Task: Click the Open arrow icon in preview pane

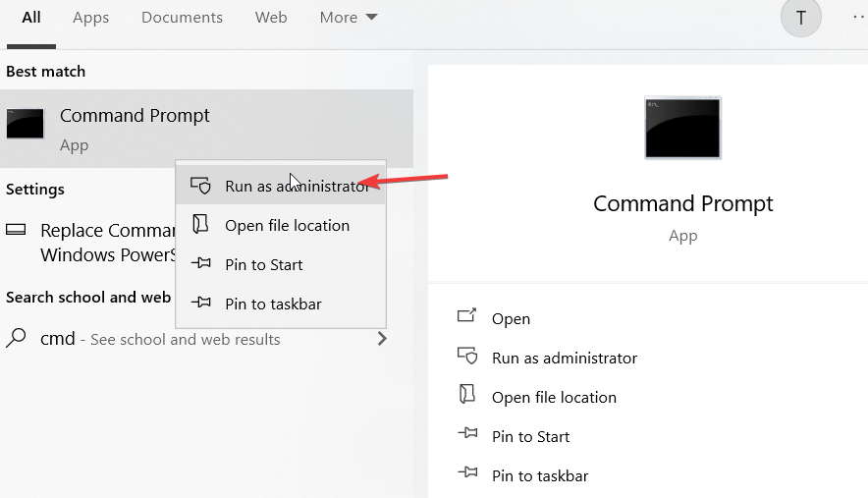Action: coord(466,315)
